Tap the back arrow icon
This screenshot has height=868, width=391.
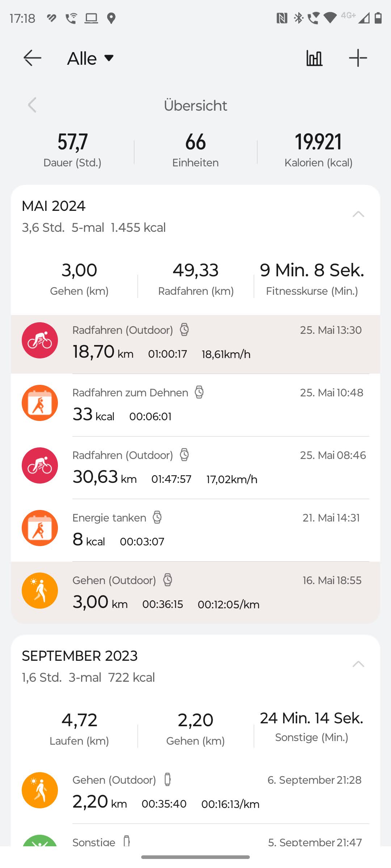coord(32,58)
